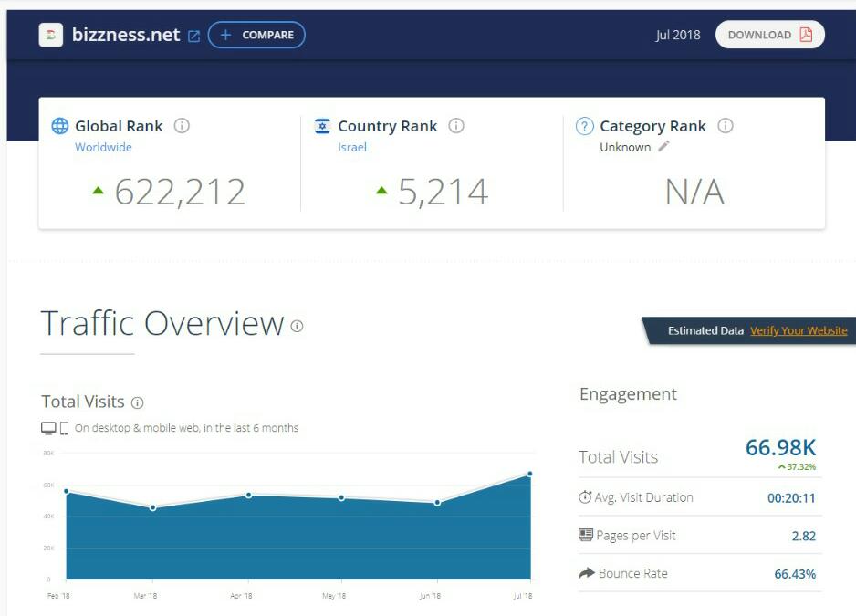Click the Jul 2018 date label
The width and height of the screenshot is (856, 616).
coord(677,35)
